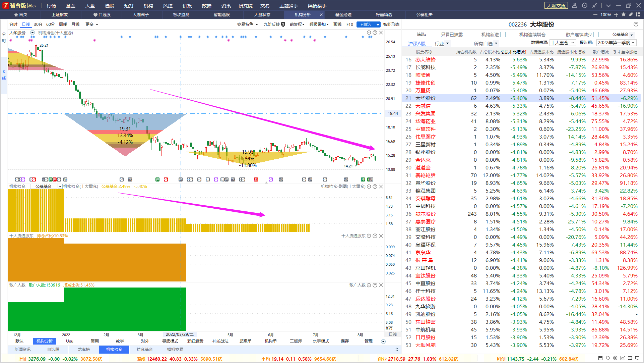Image resolution: width=644 pixels, height=363 pixels.
Task: Click the shrink-window arrows icon
Action: (x=595, y=5)
